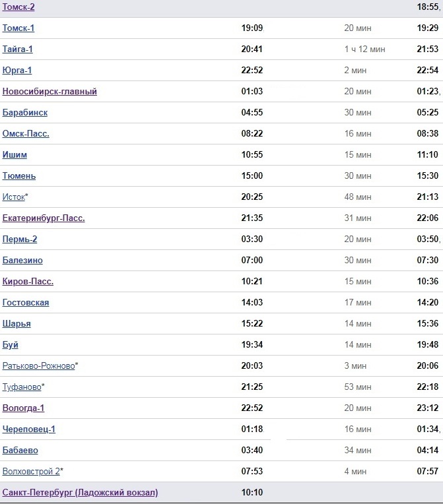Click the Томск-1 station link
This screenshot has height=504, width=443.
click(18, 28)
